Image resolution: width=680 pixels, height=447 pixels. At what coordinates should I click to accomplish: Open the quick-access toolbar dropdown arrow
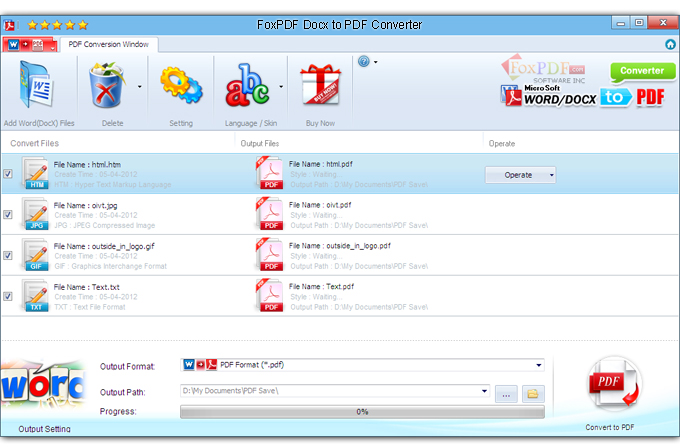click(x=52, y=48)
